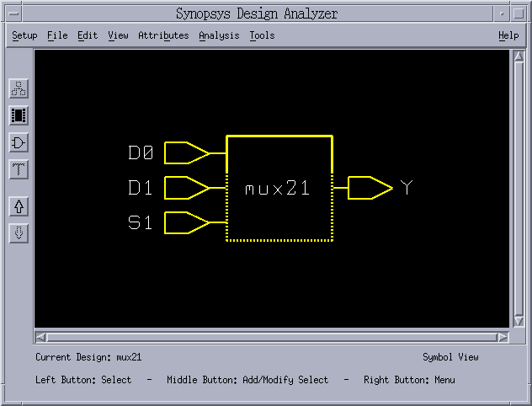This screenshot has width=532, height=406.
Task: Click the D1 port label text
Action: pos(140,187)
